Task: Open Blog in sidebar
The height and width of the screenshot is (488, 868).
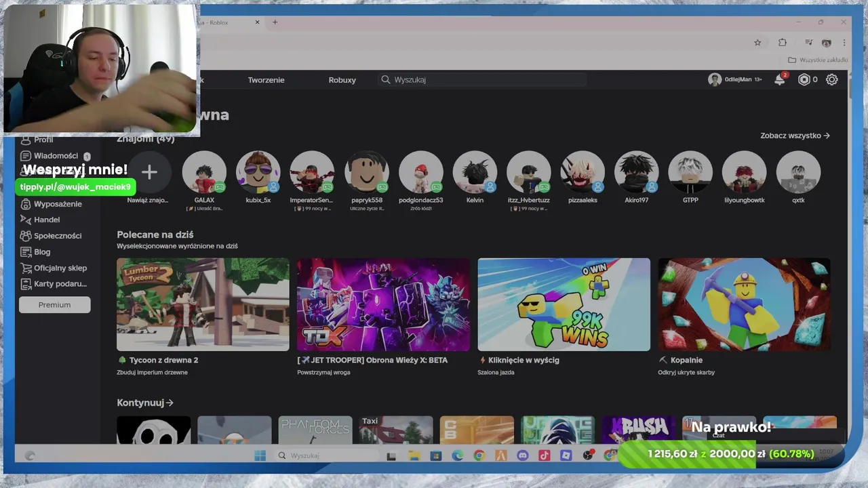Action: pos(36,252)
